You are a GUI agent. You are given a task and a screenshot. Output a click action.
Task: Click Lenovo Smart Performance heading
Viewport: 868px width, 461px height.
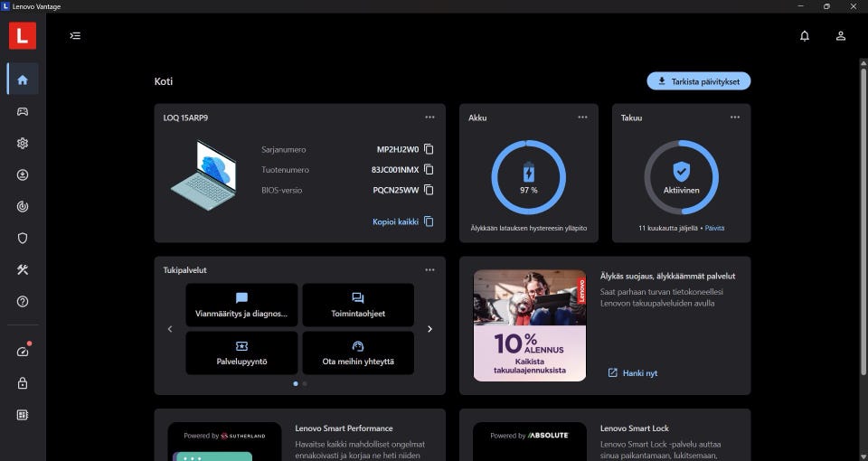[344, 428]
